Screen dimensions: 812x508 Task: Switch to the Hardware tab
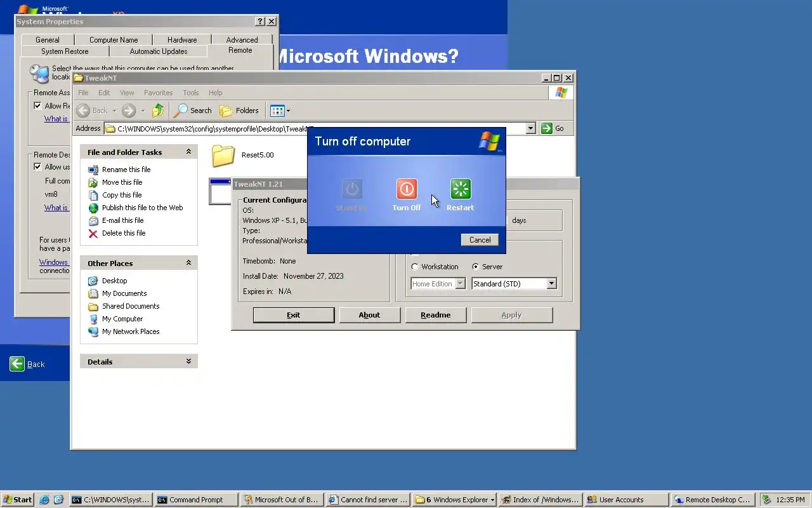(x=182, y=40)
